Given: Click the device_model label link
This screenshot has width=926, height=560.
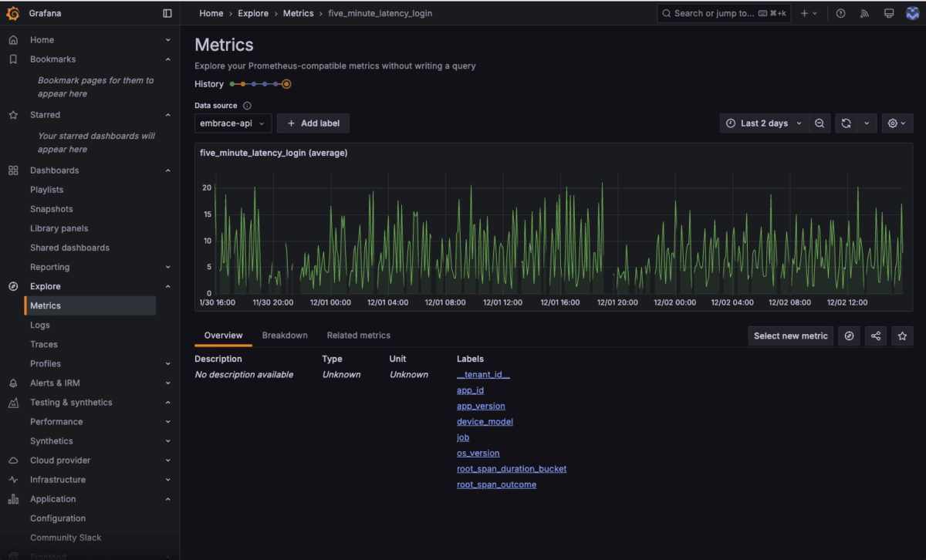Looking at the screenshot, I should pyautogui.click(x=485, y=422).
